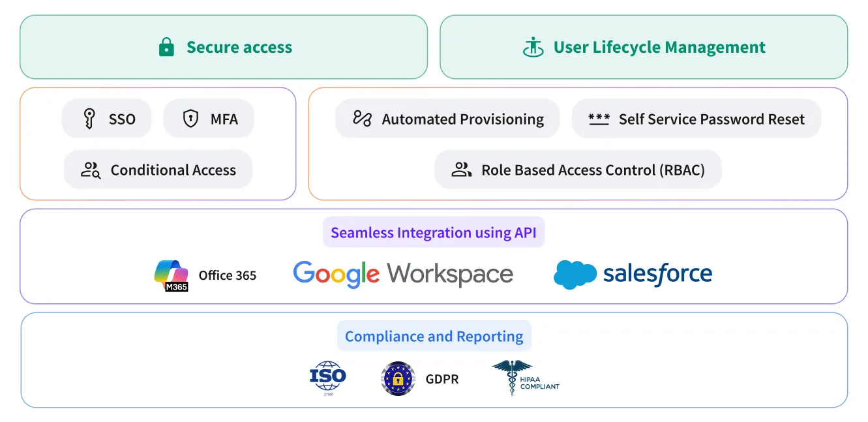This screenshot has height=422, width=868.
Task: Click the GDPR lock emblem
Action: coord(398,378)
